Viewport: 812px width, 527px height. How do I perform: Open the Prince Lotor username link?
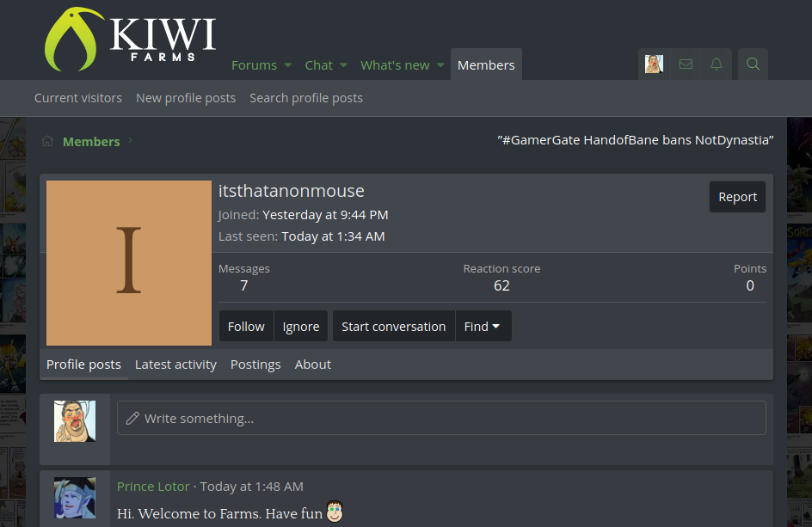[153, 487]
